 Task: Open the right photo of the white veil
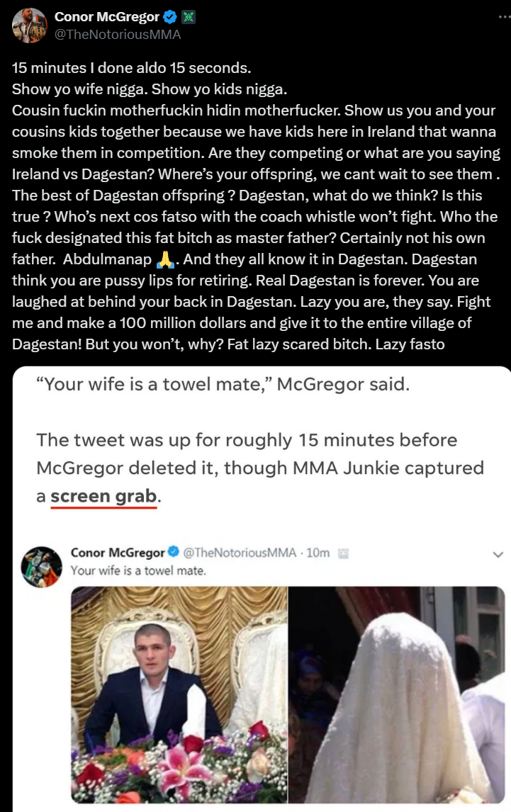(x=396, y=694)
